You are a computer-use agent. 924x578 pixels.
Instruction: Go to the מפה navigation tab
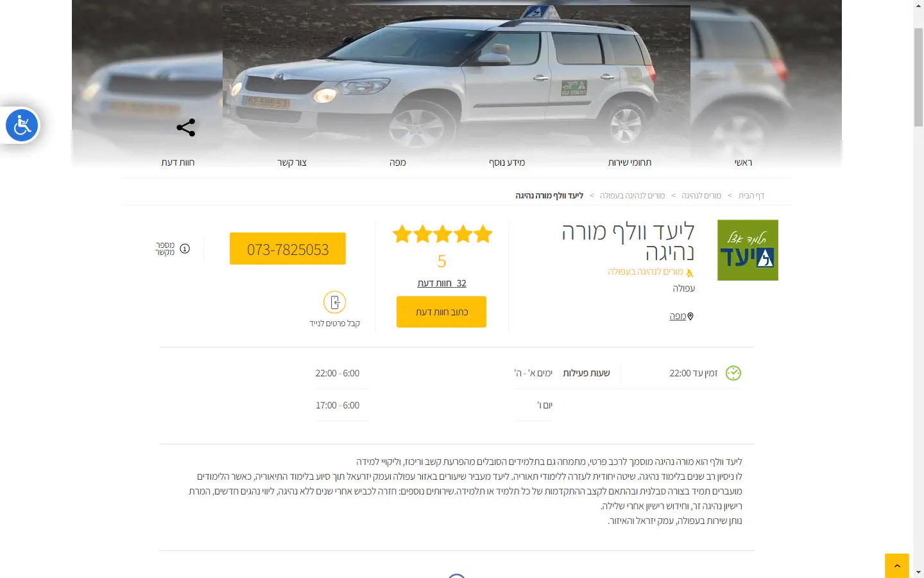click(x=398, y=162)
